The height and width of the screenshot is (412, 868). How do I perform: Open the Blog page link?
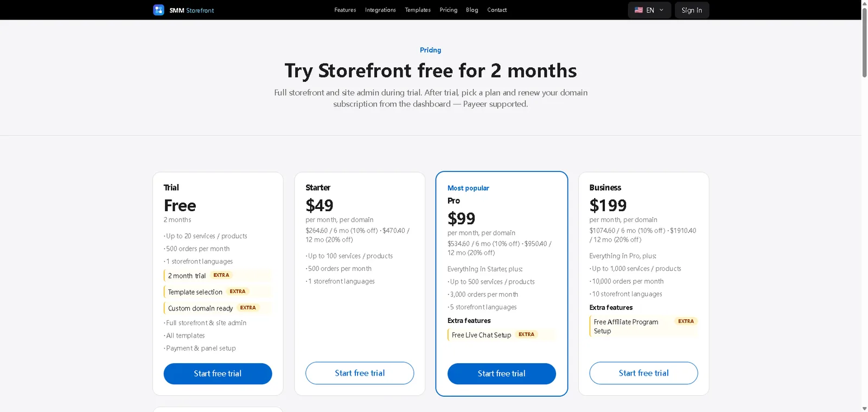click(x=472, y=10)
